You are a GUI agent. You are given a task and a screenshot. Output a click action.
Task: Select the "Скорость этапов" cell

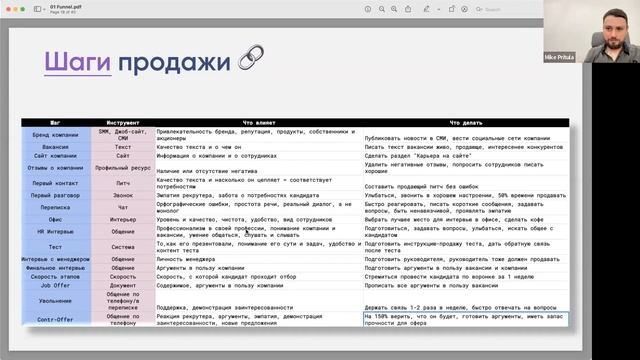(x=56, y=277)
